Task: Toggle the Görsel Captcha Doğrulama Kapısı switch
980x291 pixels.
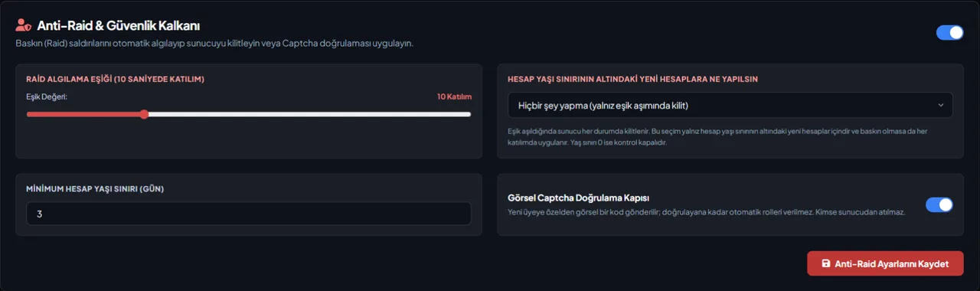Action: (x=939, y=204)
